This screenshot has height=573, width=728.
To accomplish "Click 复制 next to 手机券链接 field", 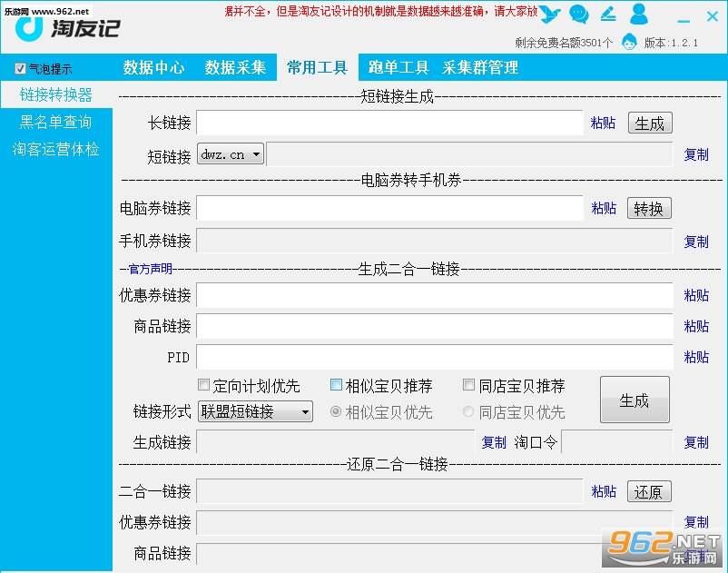I will point(696,242).
